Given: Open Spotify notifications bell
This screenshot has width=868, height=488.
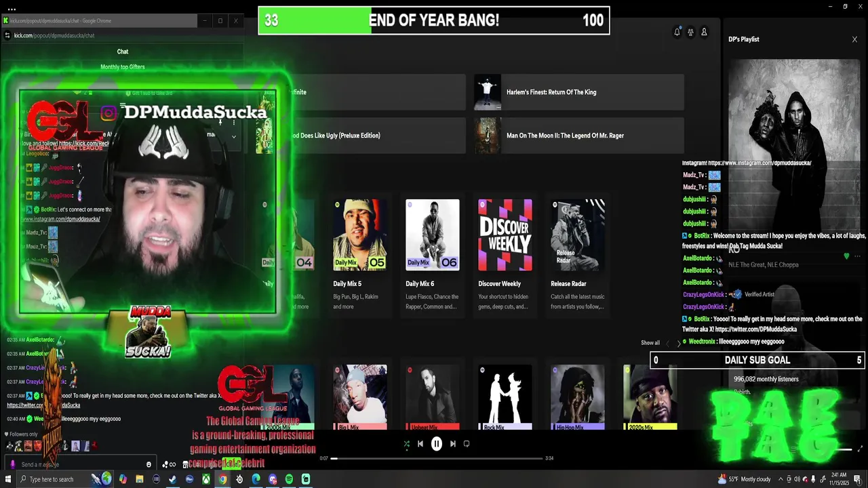Looking at the screenshot, I should (x=677, y=32).
